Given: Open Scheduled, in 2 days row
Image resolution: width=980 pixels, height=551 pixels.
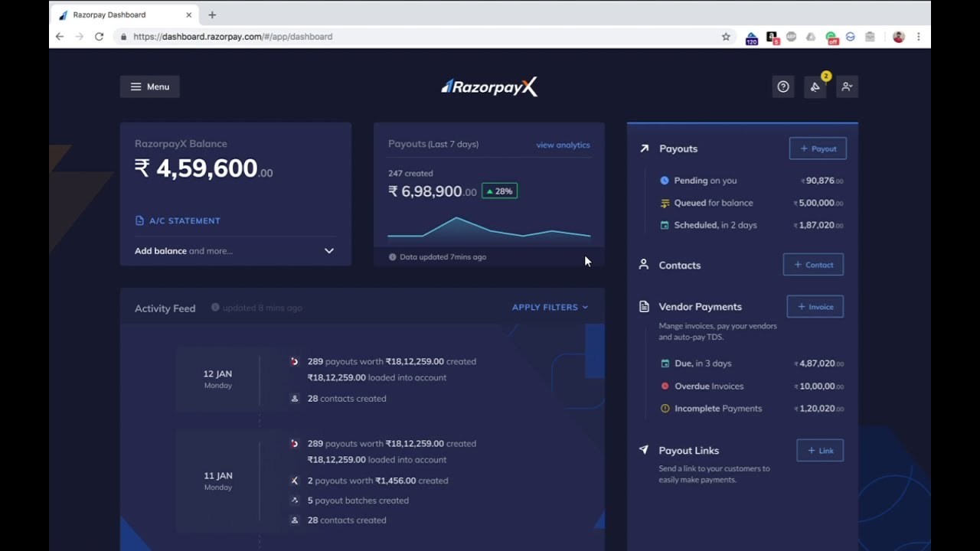Looking at the screenshot, I should click(751, 225).
